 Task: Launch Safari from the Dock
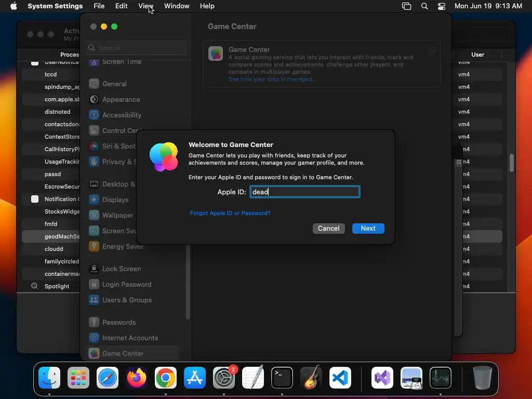click(x=108, y=378)
